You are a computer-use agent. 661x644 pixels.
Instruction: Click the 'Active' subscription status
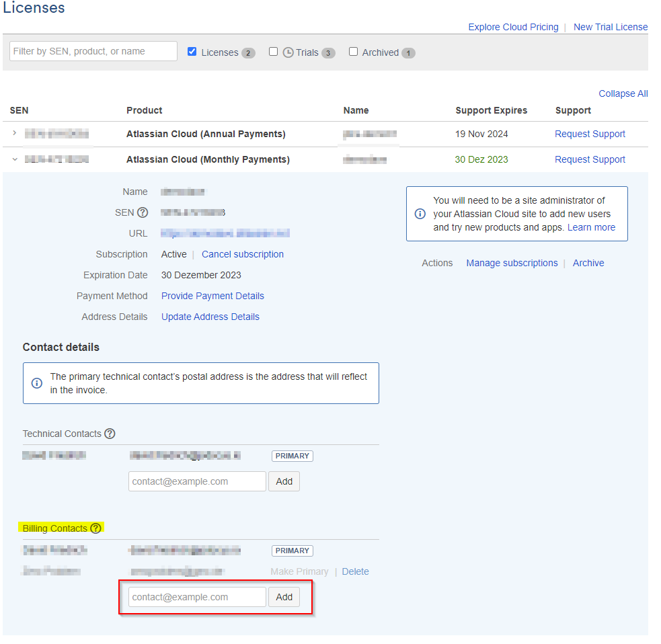[x=173, y=254]
